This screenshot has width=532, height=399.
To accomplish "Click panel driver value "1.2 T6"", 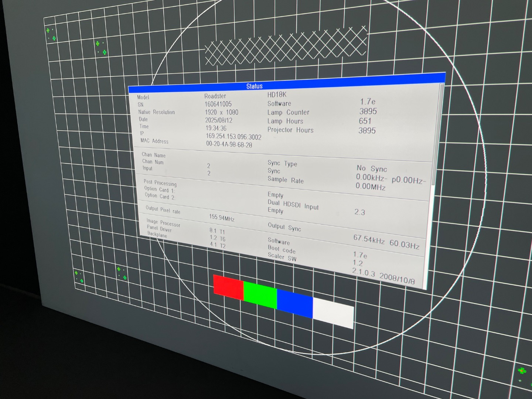I will 218,238.
